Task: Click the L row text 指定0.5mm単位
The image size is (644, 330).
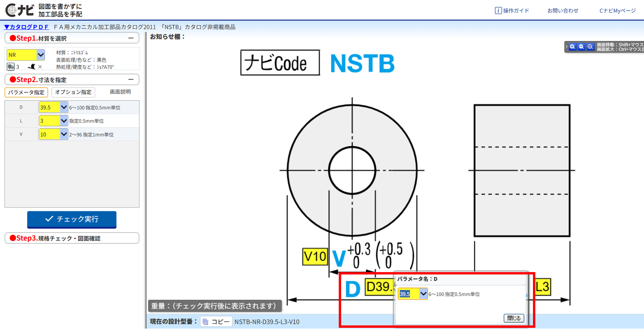Action: 86,121
